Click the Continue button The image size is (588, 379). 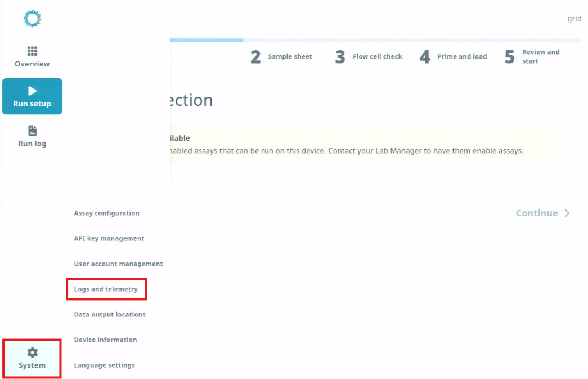(x=543, y=213)
